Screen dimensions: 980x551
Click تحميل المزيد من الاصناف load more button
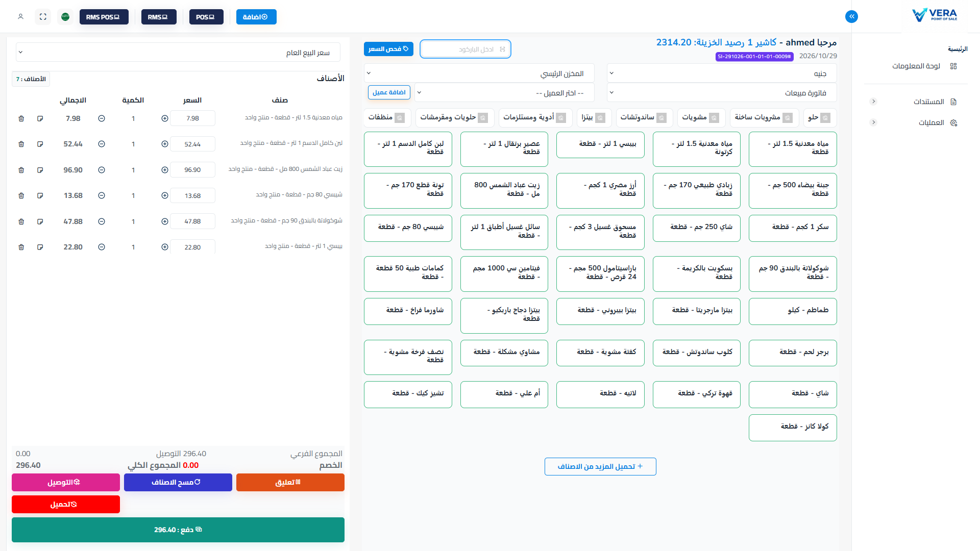600,467
